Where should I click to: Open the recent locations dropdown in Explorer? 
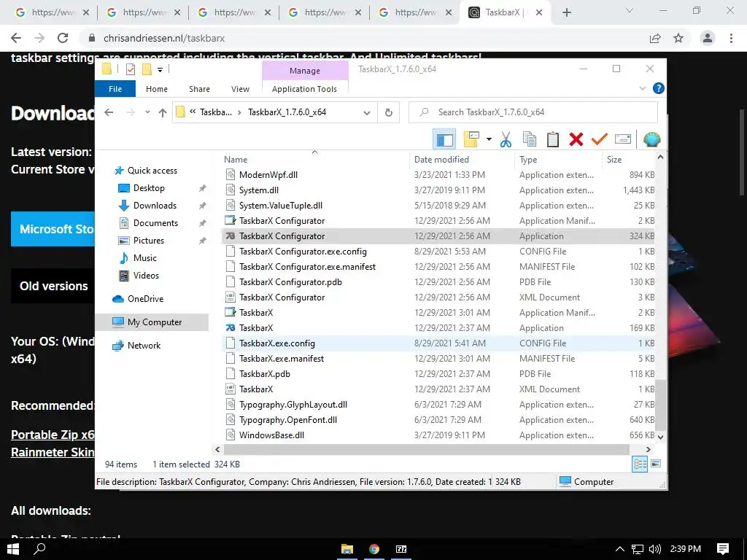point(147,112)
